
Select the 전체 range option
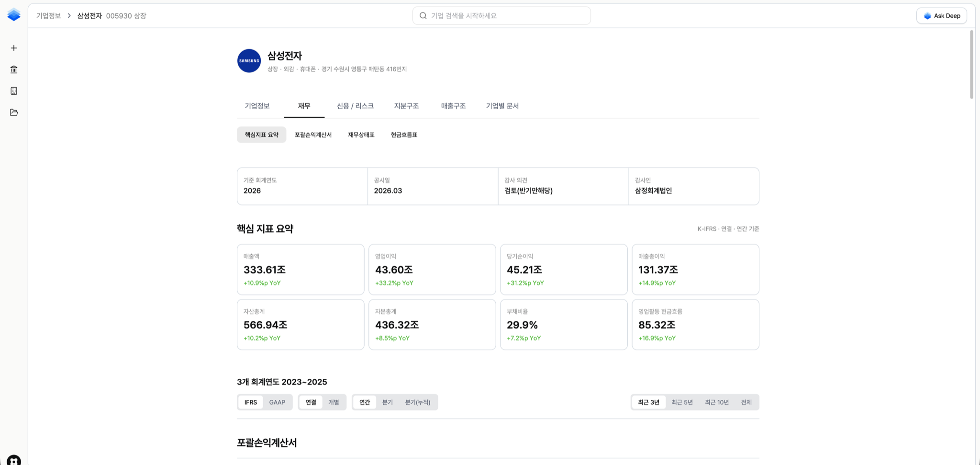[746, 402]
